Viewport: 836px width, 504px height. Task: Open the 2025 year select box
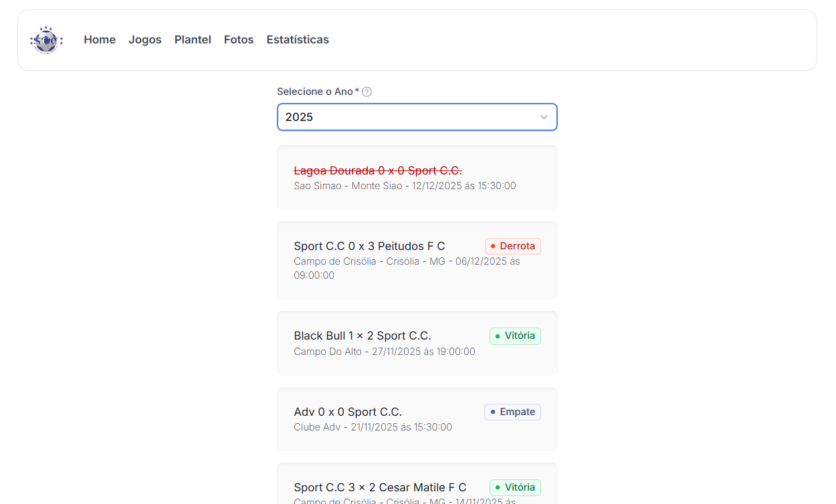408,117
